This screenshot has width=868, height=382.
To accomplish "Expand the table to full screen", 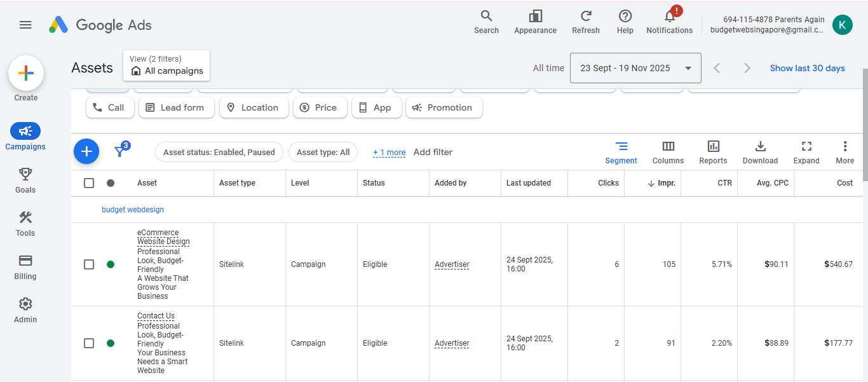I will coord(806,147).
